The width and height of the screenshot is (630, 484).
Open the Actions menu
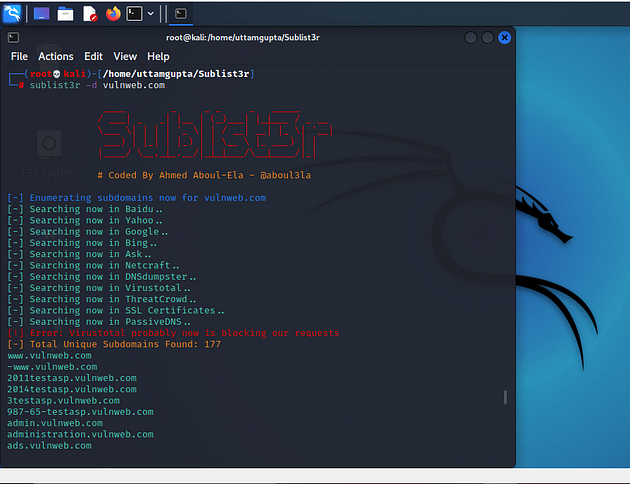(x=56, y=56)
